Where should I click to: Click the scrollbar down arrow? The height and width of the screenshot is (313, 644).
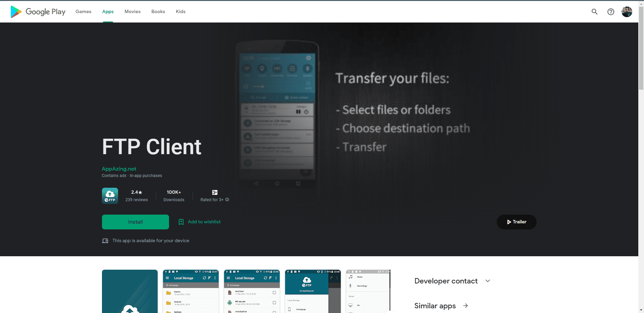coord(641,310)
